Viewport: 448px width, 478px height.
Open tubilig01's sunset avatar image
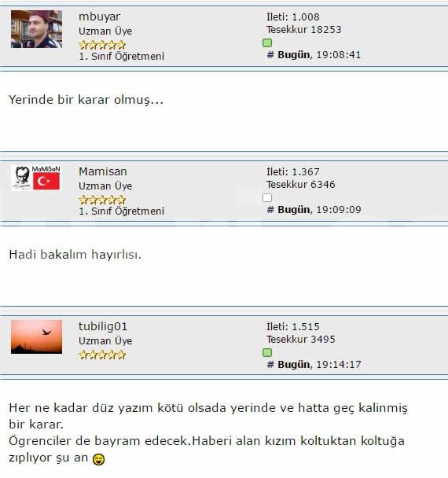pyautogui.click(x=36, y=336)
